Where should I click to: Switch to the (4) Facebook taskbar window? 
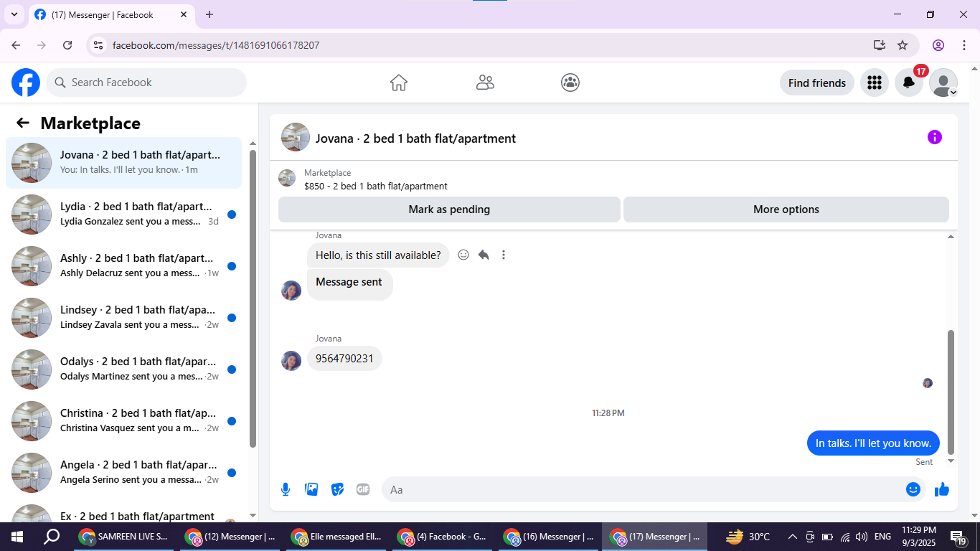443,537
